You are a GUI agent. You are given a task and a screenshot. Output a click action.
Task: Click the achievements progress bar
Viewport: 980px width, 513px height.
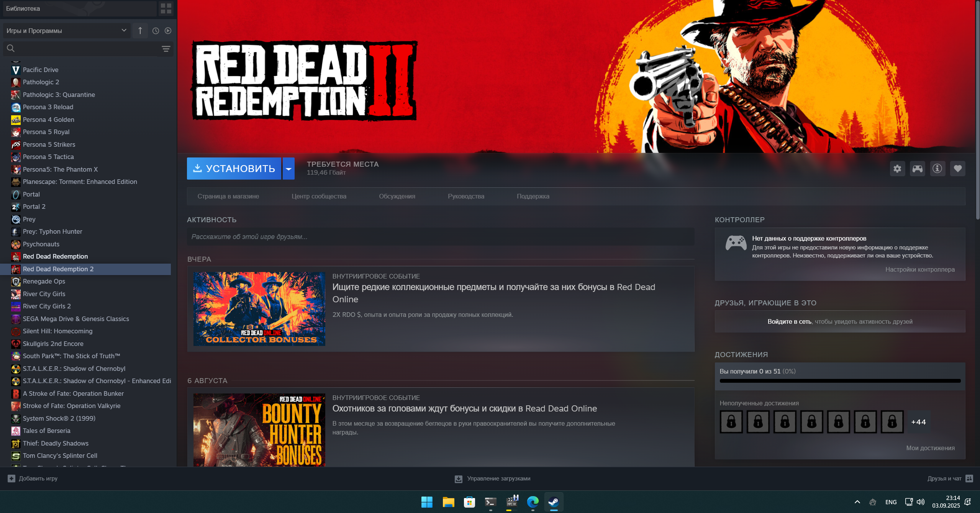point(840,381)
